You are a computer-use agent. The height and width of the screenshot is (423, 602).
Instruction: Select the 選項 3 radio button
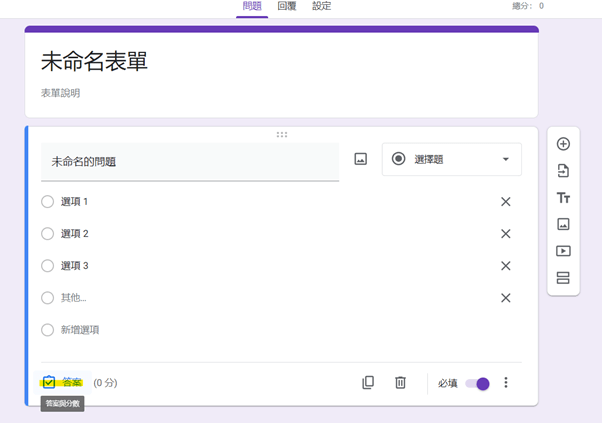pyautogui.click(x=48, y=266)
